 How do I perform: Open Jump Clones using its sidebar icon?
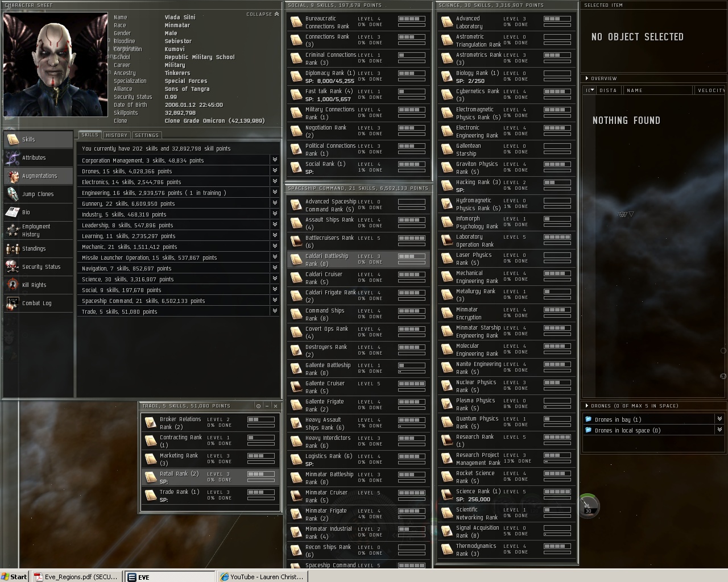pyautogui.click(x=13, y=194)
